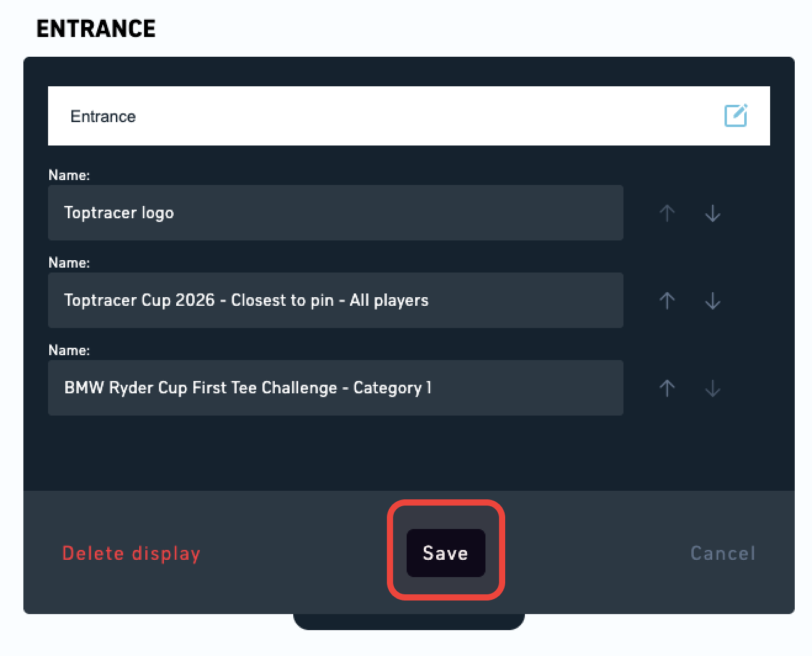Screen dimensions: 812x656
Task: Select the Toptracer Cup 2026 Closest to pin field
Action: [336, 300]
